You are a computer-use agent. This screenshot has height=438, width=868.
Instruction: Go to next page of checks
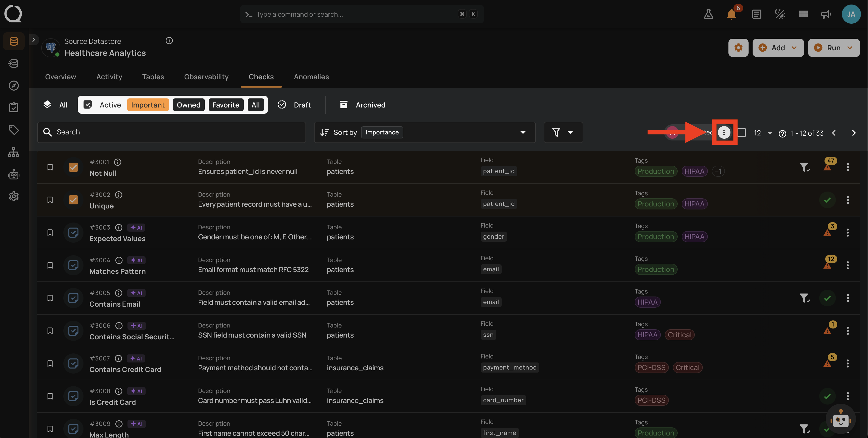(853, 133)
